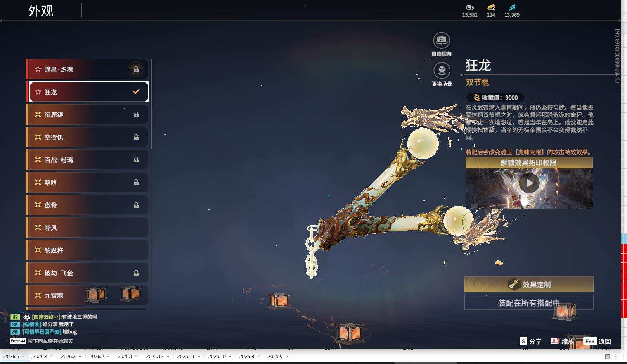This screenshot has width=627, height=364.
Task: Select the 镇魔杵 skin row
Action: (87, 250)
